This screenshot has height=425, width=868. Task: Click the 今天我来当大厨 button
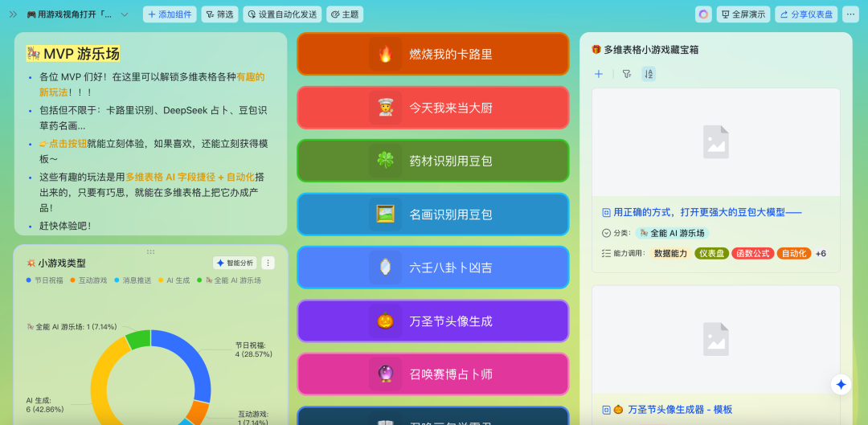coord(433,108)
